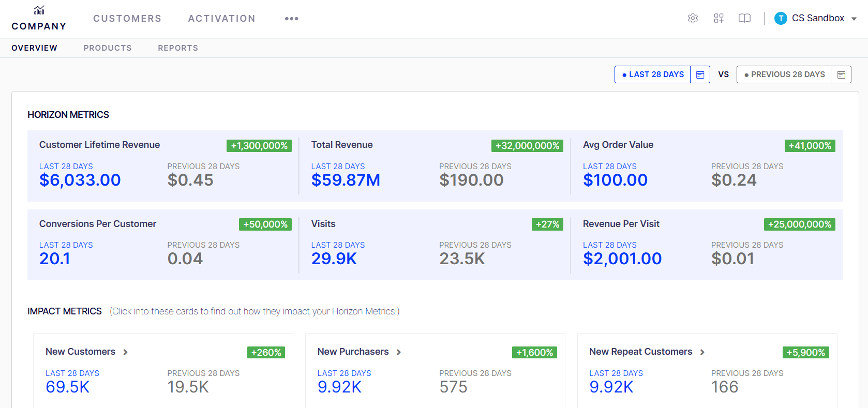This screenshot has height=408, width=868.
Task: Switch to the Products tab
Action: point(108,48)
